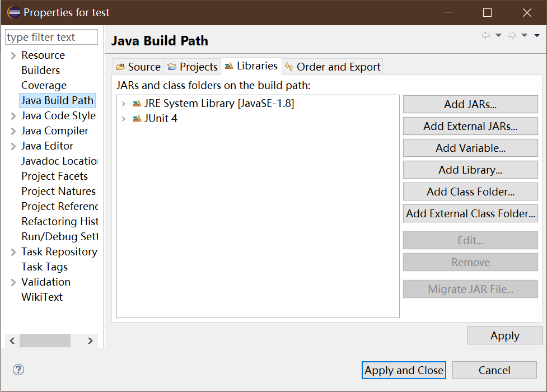Select Project Natures in the sidebar
The image size is (547, 392).
tap(58, 192)
